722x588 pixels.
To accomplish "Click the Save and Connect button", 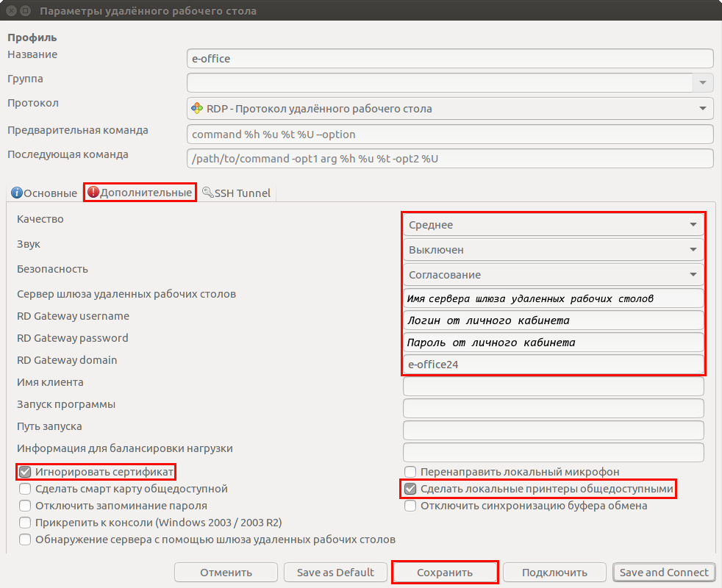I will click(664, 573).
